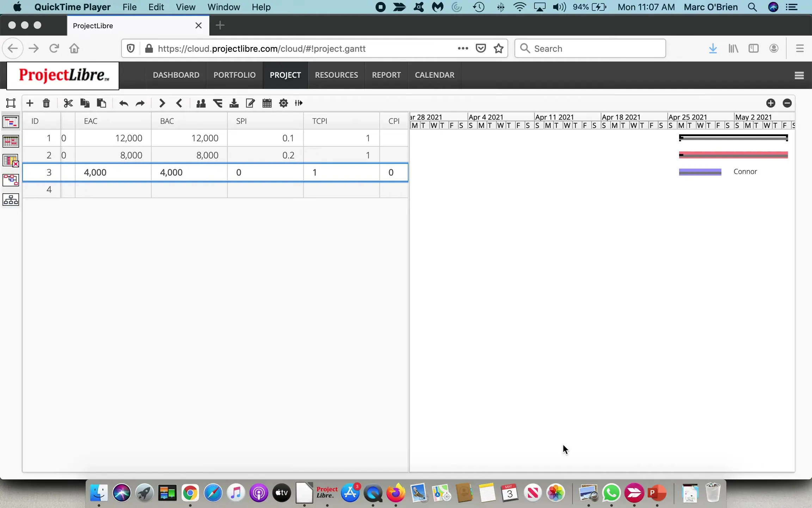
Task: Select the BAC cell 12,000 in row 1
Action: click(189, 138)
